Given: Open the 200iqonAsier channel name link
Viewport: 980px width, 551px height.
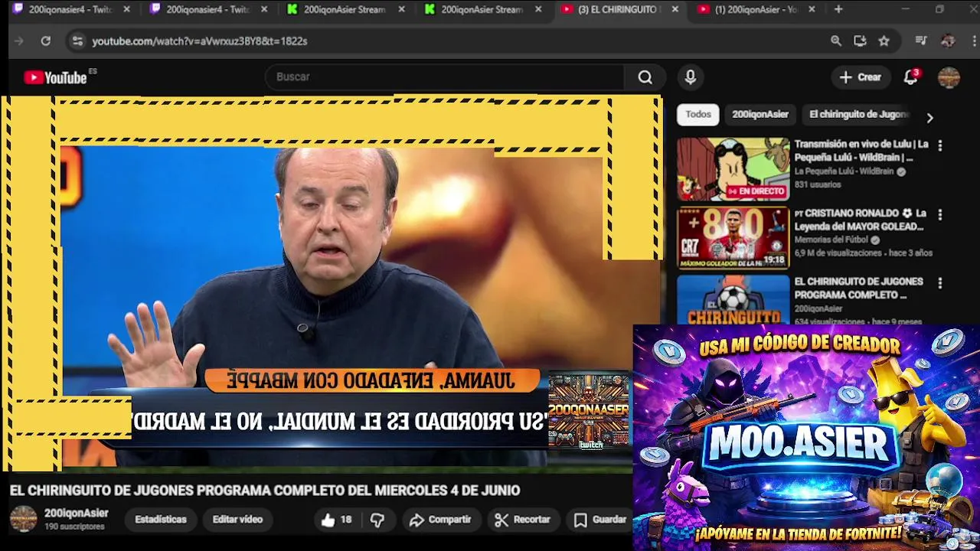Looking at the screenshot, I should (x=77, y=514).
